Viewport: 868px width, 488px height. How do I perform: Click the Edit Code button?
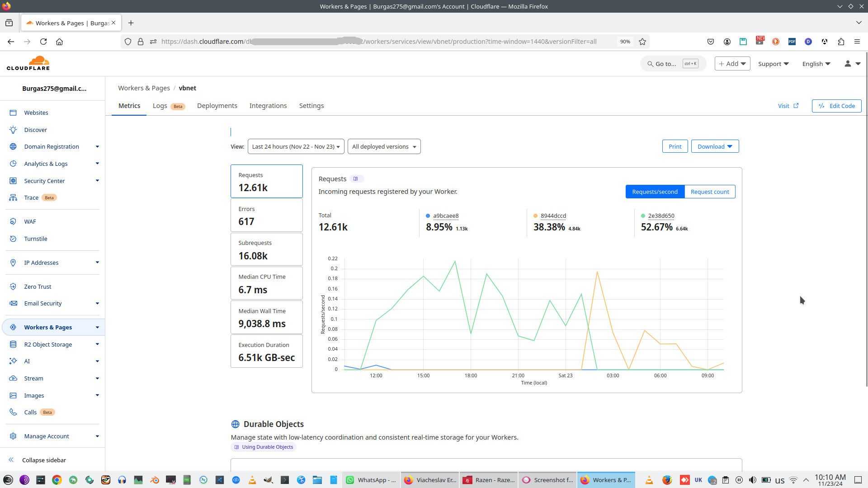pyautogui.click(x=836, y=106)
